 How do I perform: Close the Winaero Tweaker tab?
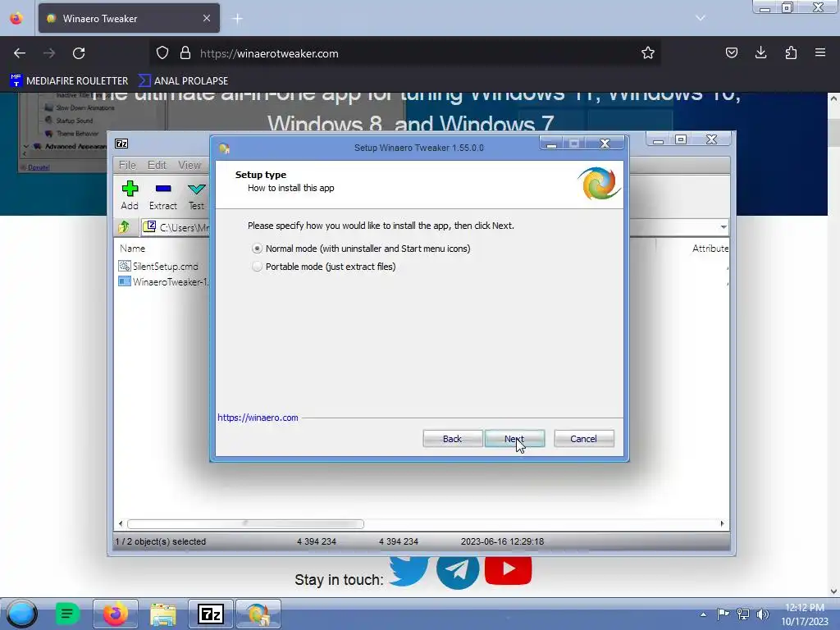pos(207,18)
